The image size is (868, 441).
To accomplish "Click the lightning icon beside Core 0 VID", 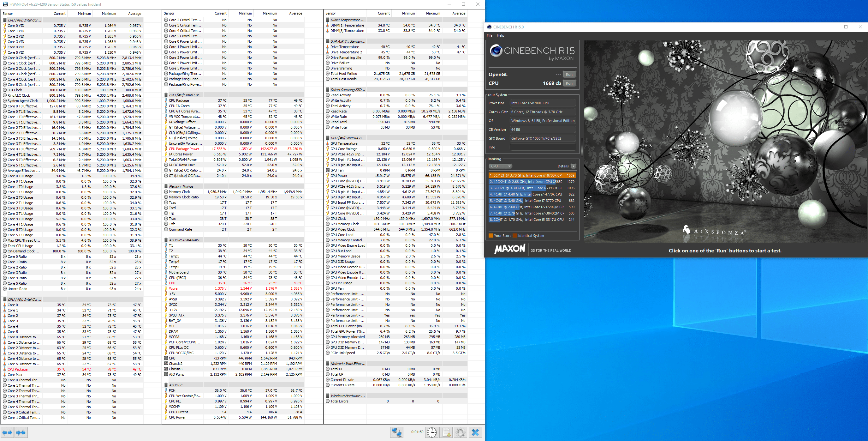I will 5,26.
